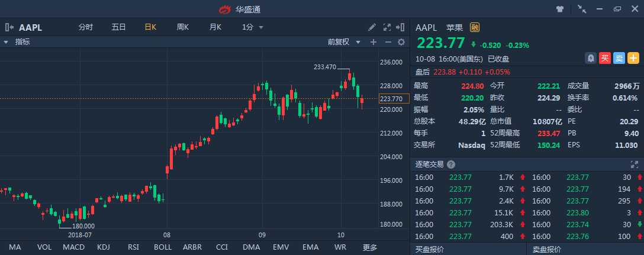
Task: Add AAPL to watchlist with yellow plus
Action: point(633,58)
